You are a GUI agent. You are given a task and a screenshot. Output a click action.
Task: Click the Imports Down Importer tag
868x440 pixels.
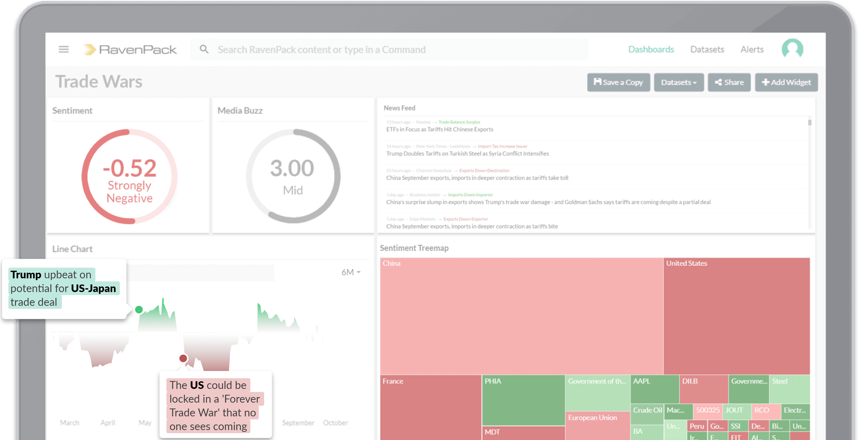point(471,194)
